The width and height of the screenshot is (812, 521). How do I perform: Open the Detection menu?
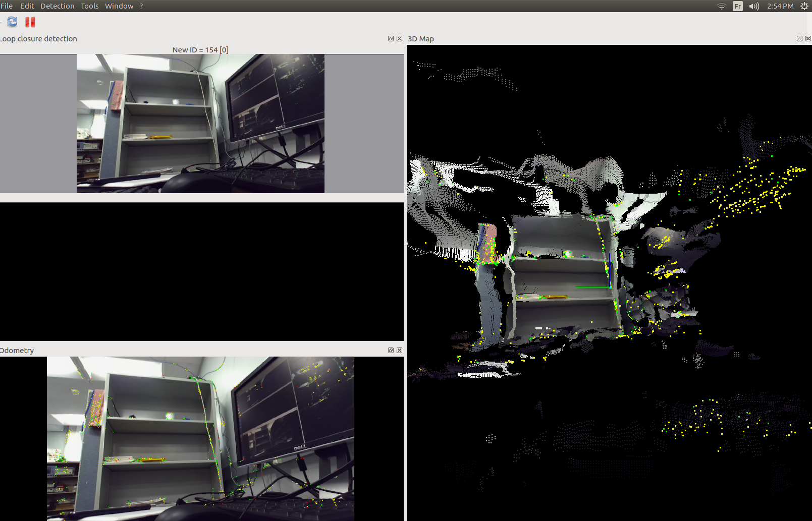pyautogui.click(x=57, y=6)
